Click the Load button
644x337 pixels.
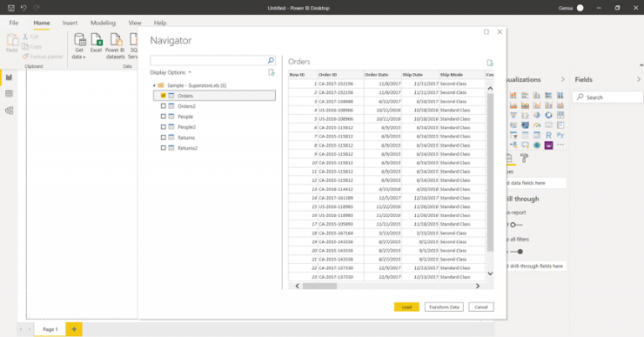pyautogui.click(x=407, y=307)
